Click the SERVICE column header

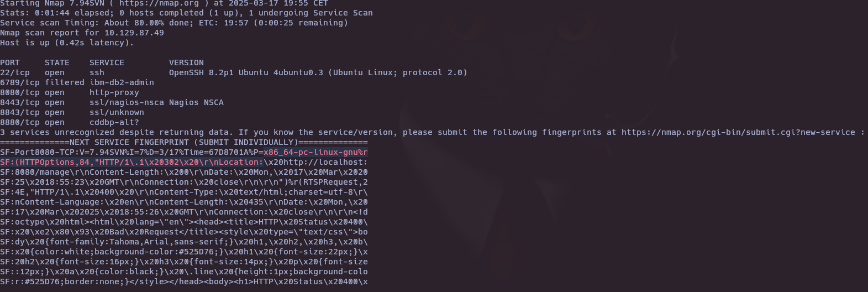tap(107, 62)
